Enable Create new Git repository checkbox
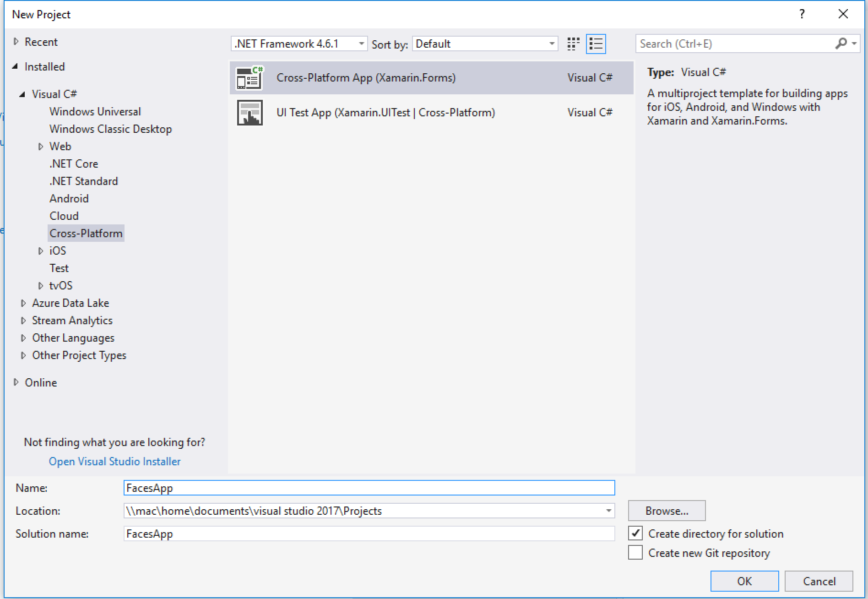This screenshot has height=599, width=868. pos(635,553)
